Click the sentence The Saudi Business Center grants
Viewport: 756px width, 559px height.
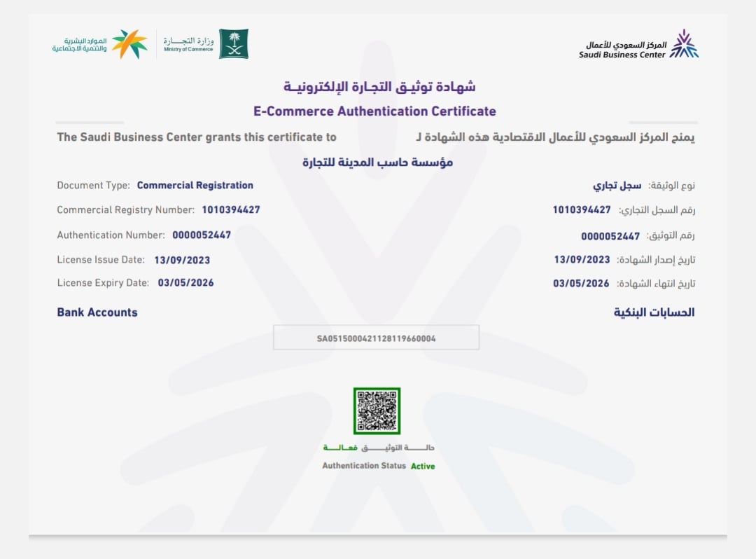[x=197, y=137]
